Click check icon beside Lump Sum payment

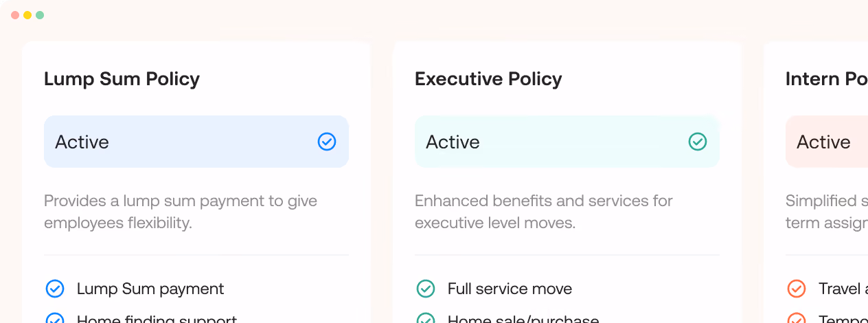coord(55,289)
